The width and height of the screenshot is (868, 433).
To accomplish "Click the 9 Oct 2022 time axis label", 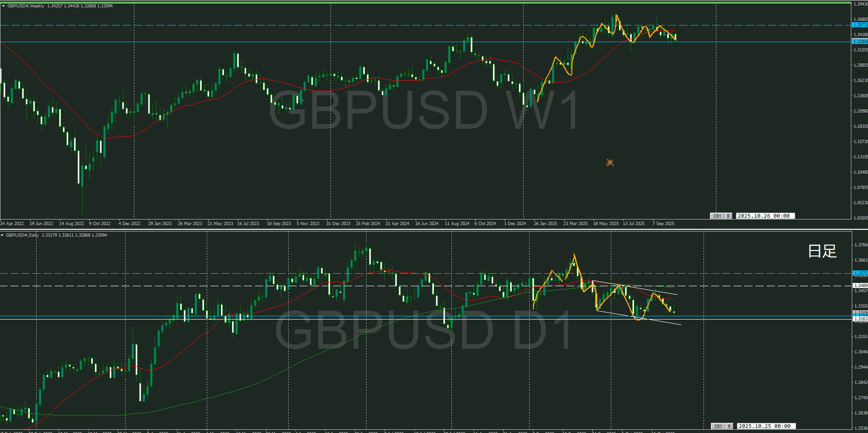I will (100, 224).
